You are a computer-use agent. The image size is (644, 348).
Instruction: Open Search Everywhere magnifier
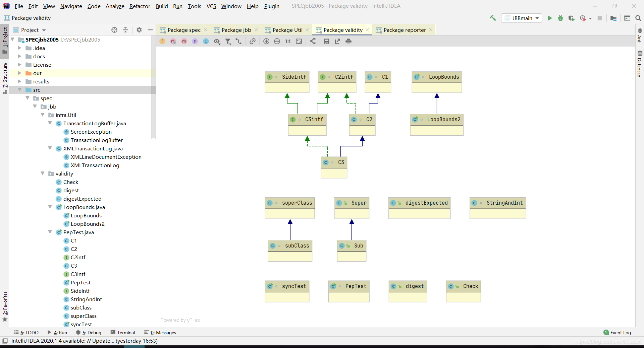tap(638, 18)
